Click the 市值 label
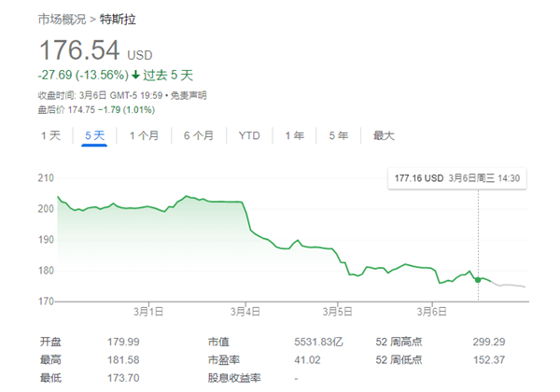The height and width of the screenshot is (392, 560). 218,342
